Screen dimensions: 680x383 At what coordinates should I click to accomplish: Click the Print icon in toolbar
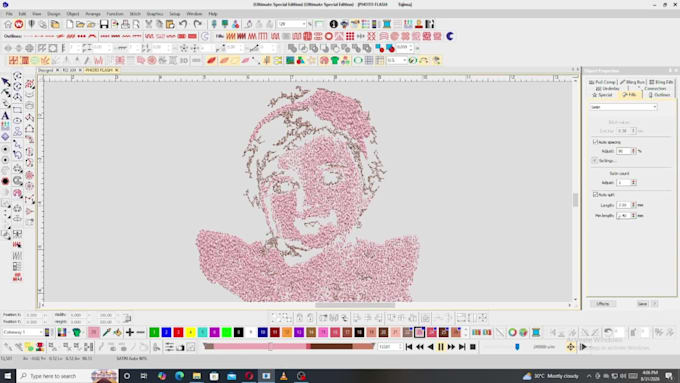tap(125, 24)
